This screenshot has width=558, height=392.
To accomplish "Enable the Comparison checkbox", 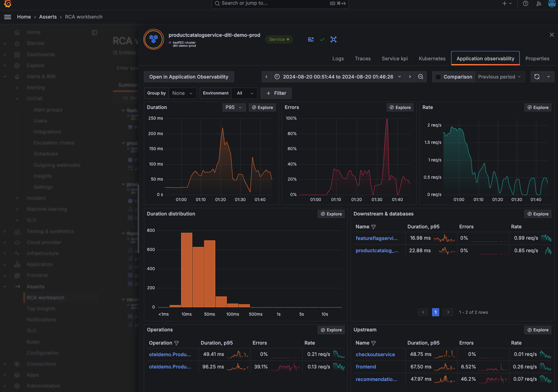I will tap(438, 77).
